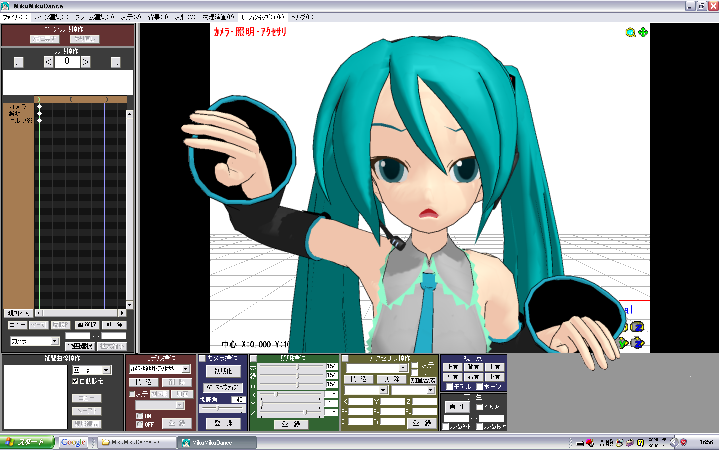719x450 pixels.
Task: Select the ON radio button in model panel
Action: click(x=139, y=416)
